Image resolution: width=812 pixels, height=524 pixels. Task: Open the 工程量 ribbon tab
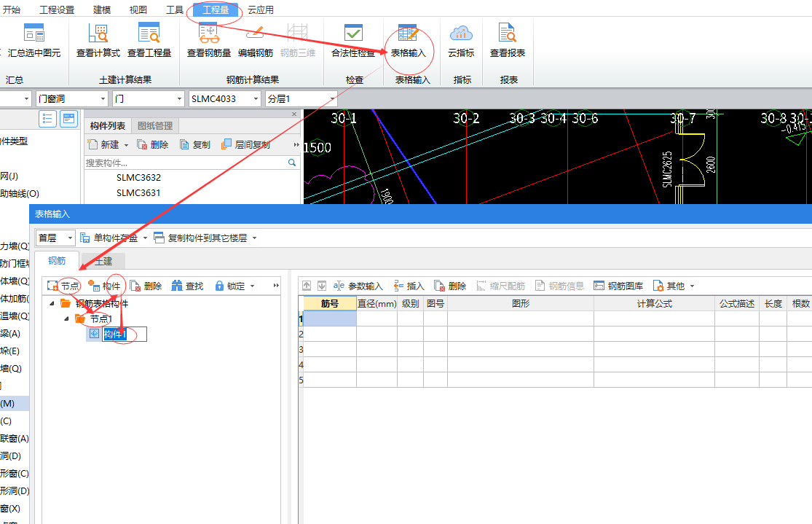pos(216,9)
